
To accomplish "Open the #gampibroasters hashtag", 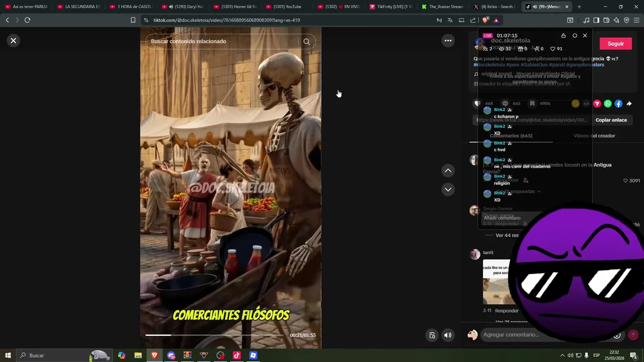I will pyautogui.click(x=585, y=65).
